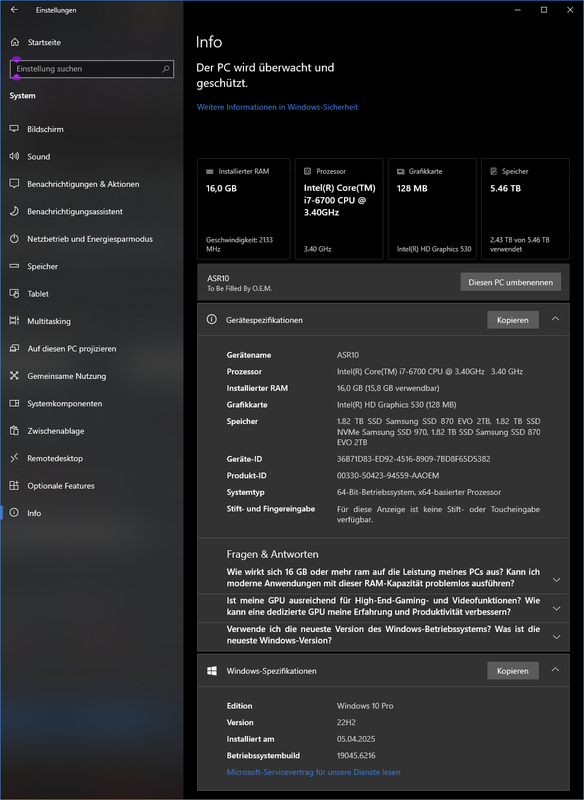584x800 pixels.
Task: Click the Speicher drive icon in sidebar
Action: tap(14, 266)
